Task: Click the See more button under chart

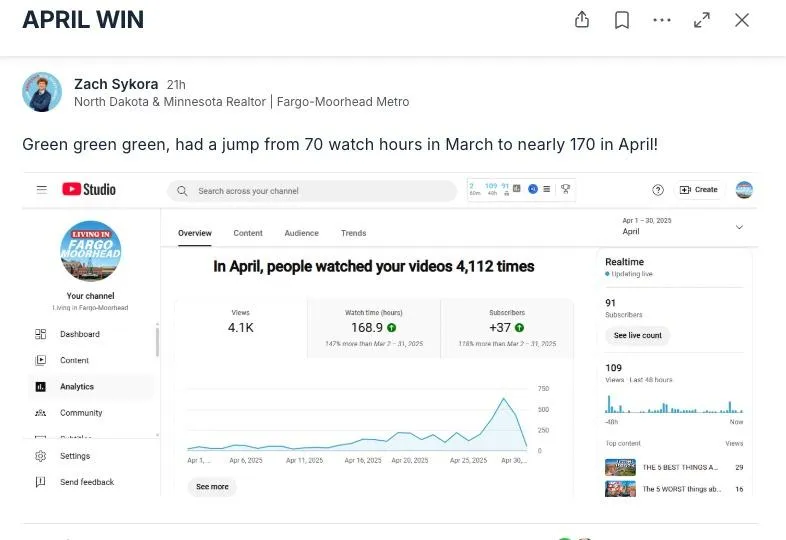Action: point(212,487)
